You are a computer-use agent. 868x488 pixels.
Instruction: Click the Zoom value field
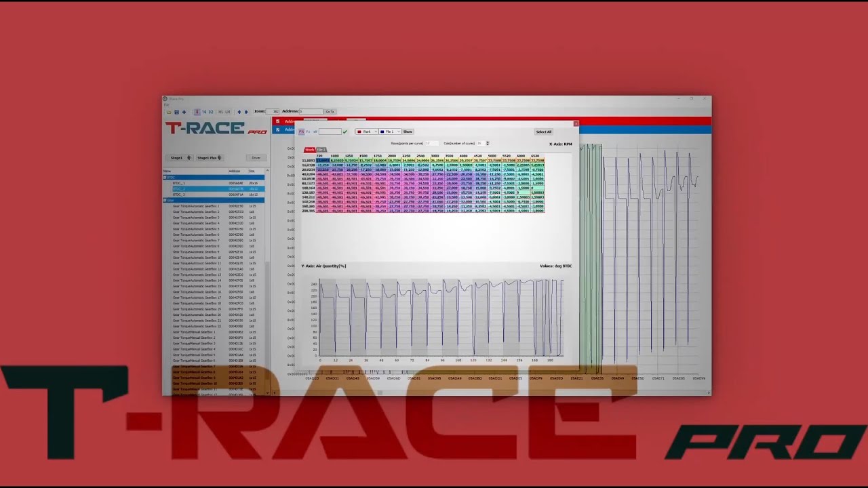[273, 111]
